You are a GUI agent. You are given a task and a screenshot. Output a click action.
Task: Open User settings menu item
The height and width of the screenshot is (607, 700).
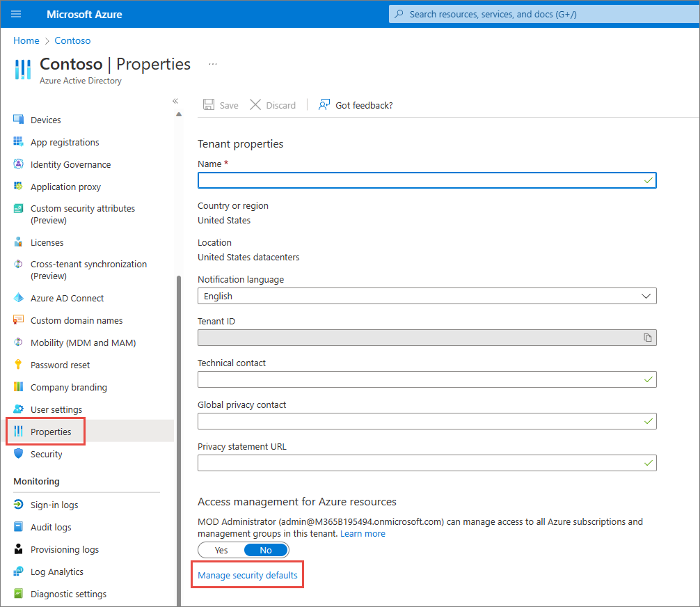click(56, 409)
